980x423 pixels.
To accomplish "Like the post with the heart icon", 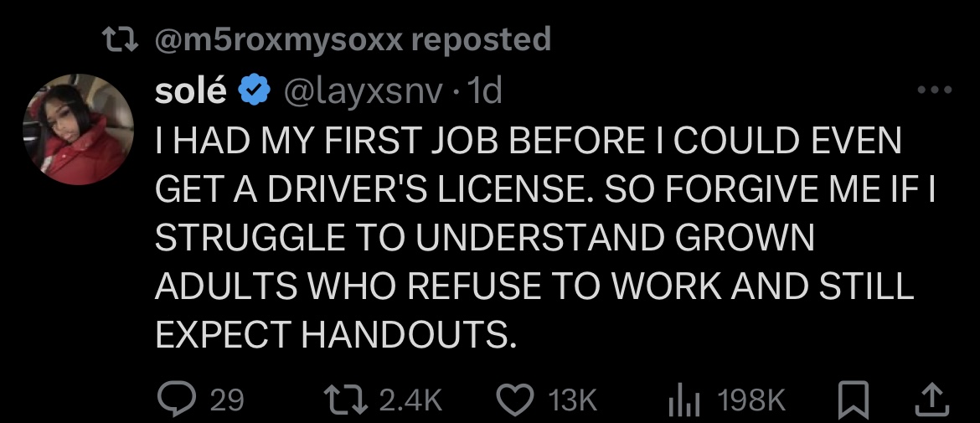I will (x=515, y=400).
